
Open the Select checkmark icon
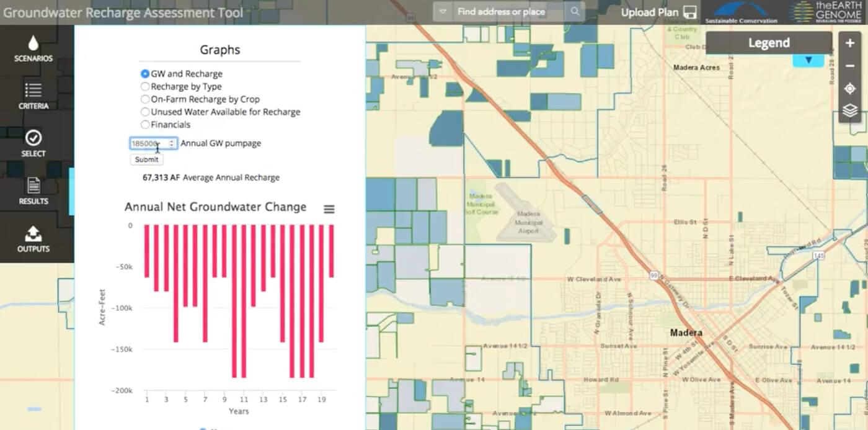33,137
